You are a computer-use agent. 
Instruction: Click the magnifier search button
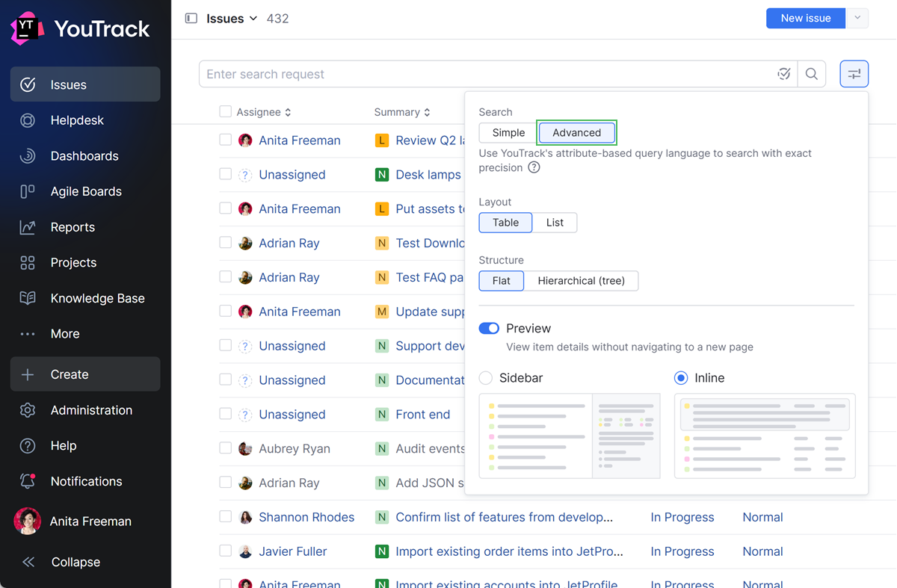[x=812, y=74]
